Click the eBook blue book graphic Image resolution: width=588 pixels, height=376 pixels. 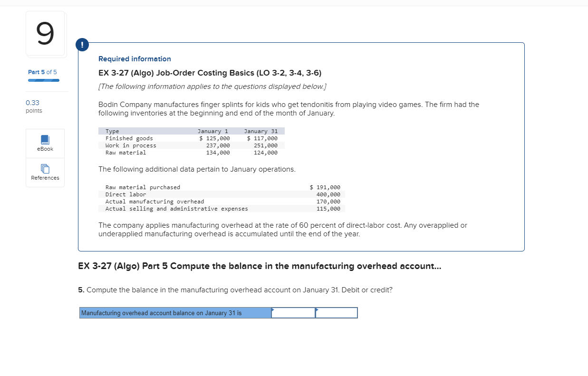[x=45, y=139]
